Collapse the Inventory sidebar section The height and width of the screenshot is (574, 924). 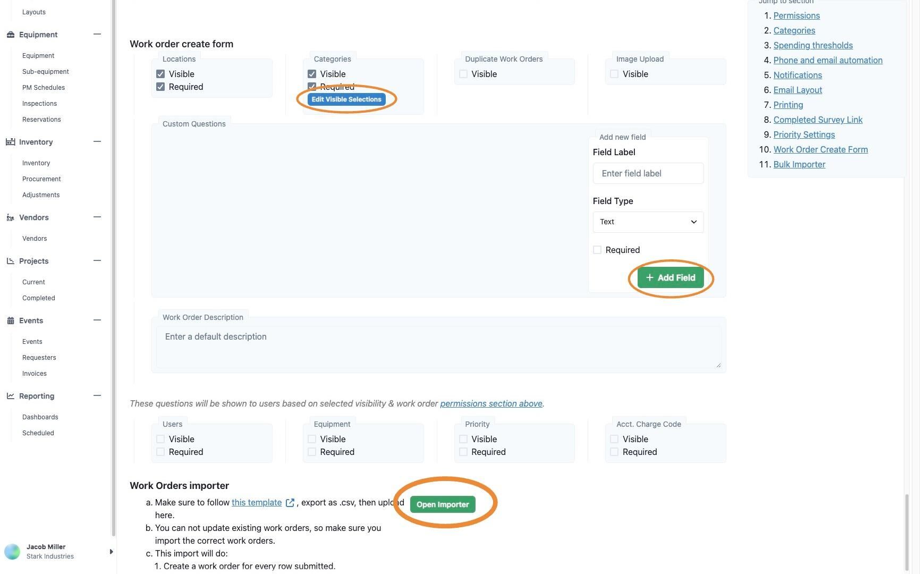(x=97, y=142)
